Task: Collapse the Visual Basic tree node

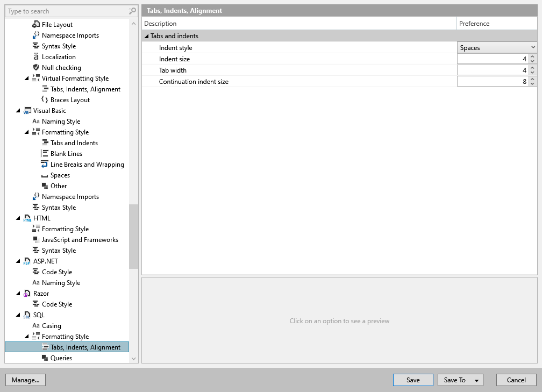Action: click(x=18, y=110)
